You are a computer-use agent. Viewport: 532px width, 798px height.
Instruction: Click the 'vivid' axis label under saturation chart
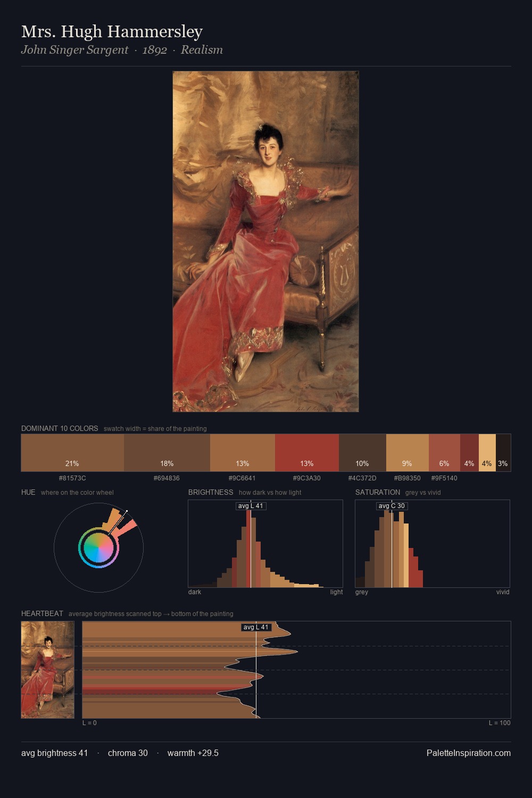tap(503, 592)
